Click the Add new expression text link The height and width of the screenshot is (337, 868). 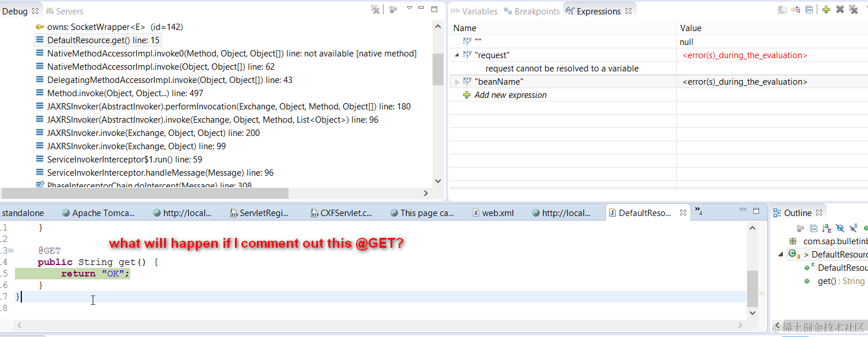click(511, 94)
